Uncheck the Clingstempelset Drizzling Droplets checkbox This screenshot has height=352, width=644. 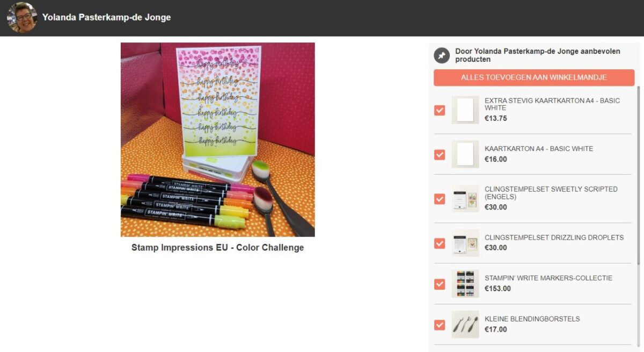[440, 243]
